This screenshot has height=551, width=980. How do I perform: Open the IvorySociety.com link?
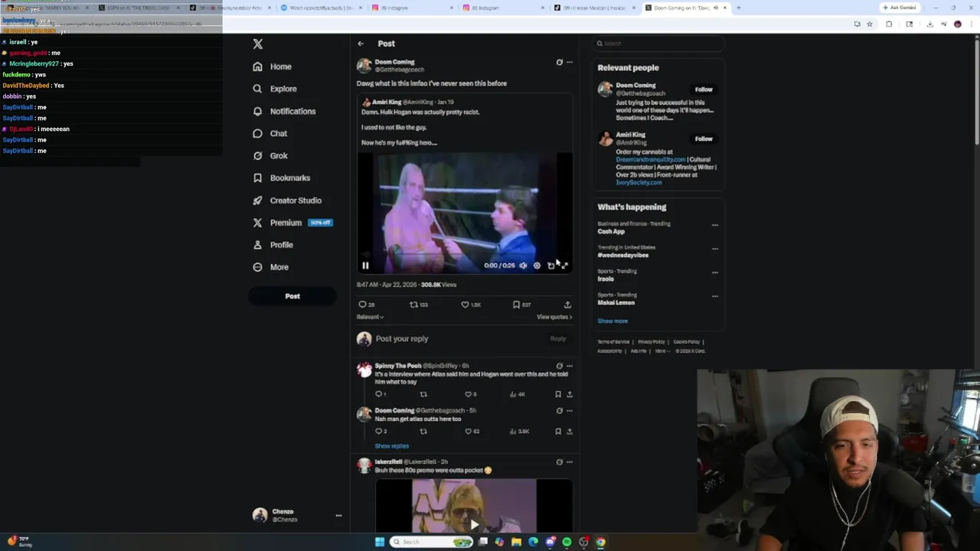pyautogui.click(x=639, y=182)
